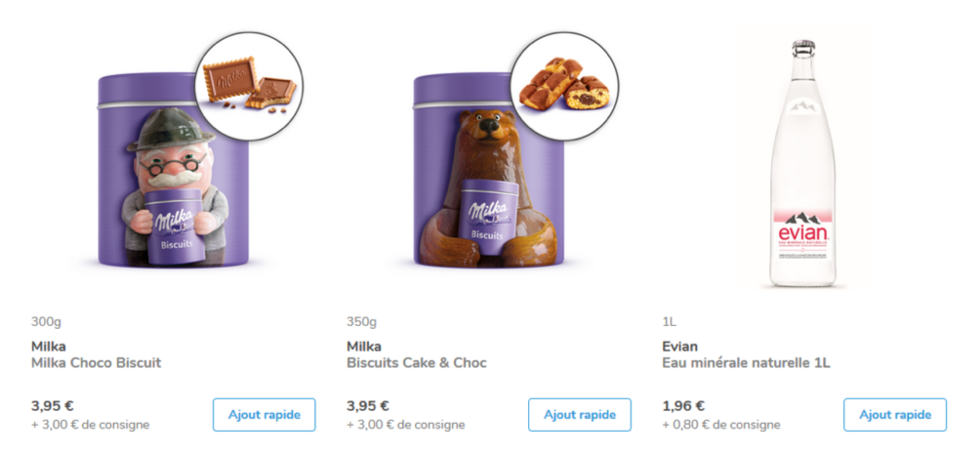Click the cake & choc close-up circle

point(564,86)
